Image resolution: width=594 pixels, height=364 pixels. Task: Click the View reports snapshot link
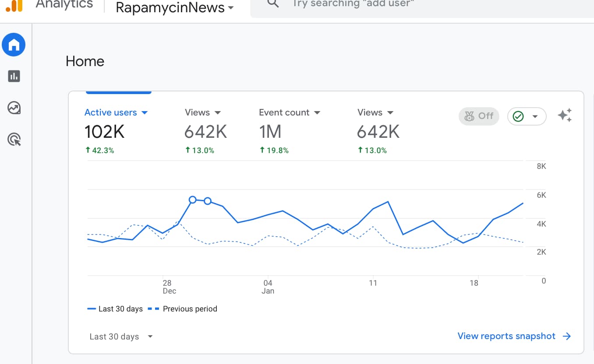click(x=506, y=336)
